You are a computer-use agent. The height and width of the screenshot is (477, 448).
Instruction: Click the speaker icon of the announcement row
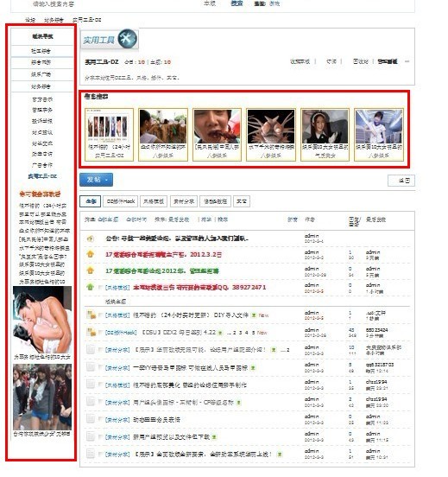[90, 238]
